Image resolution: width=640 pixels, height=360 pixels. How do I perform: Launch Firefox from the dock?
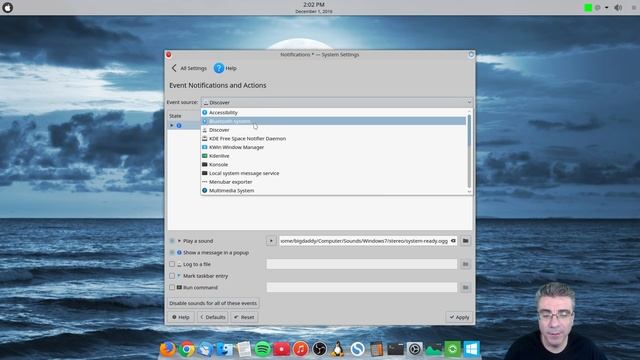168,349
